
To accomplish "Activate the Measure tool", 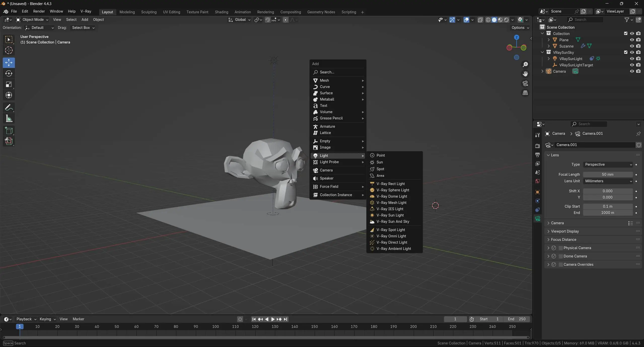I will click(x=9, y=119).
